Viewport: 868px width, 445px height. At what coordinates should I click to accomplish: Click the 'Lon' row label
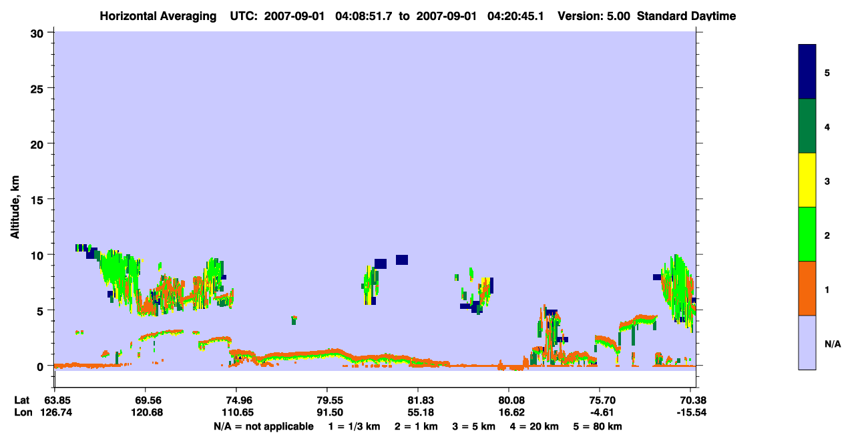pos(22,412)
